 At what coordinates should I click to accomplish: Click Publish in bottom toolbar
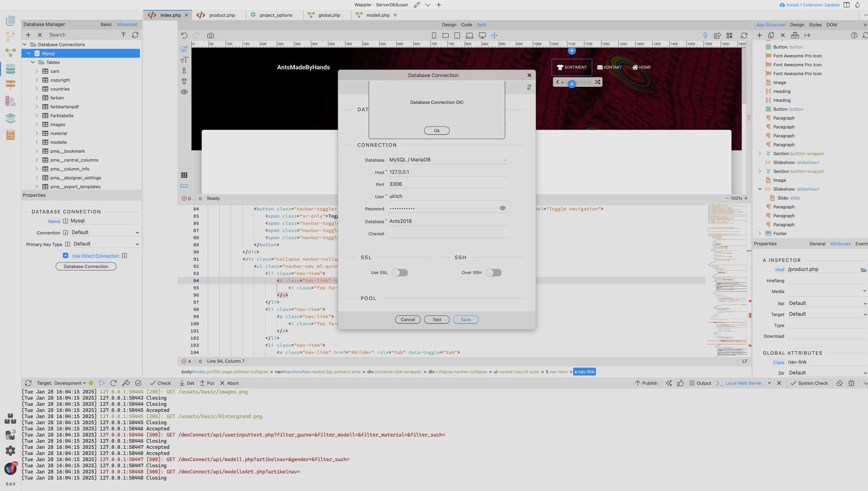pos(646,383)
